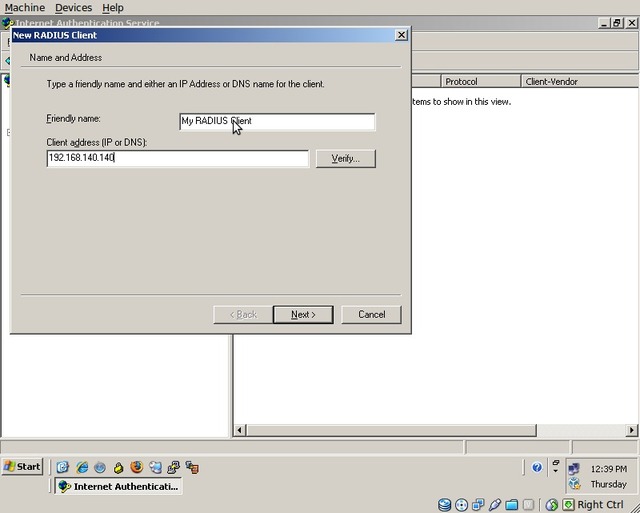Click the Friendly name text field
The image size is (640, 513).
[x=277, y=121]
